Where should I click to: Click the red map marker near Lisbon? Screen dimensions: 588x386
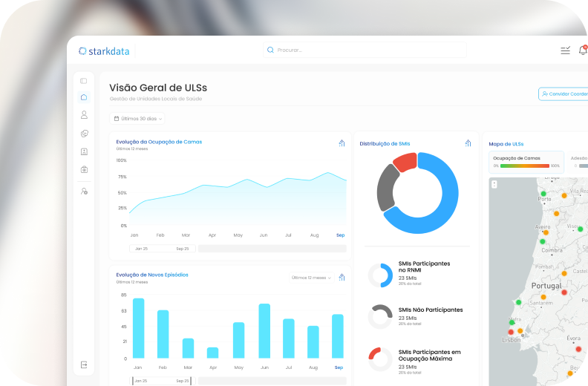511,332
